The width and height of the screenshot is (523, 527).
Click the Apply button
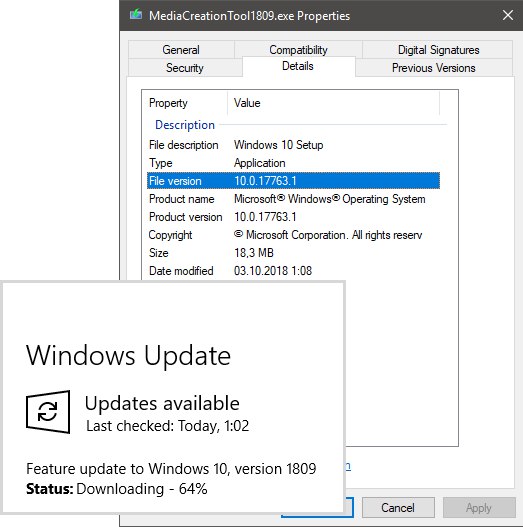click(479, 508)
